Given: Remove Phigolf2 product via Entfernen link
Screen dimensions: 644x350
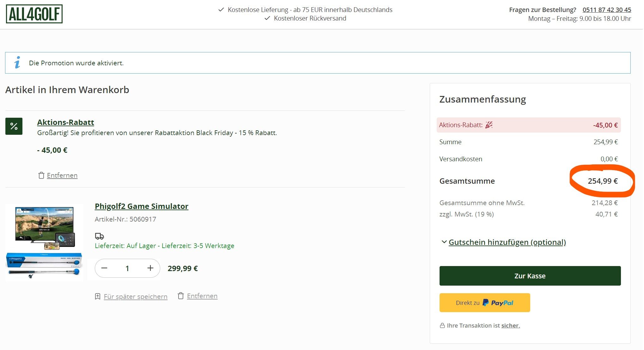Looking at the screenshot, I should [x=202, y=296].
